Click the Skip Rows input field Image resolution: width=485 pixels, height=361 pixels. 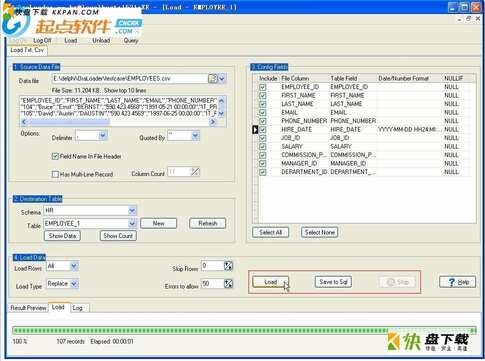click(212, 266)
